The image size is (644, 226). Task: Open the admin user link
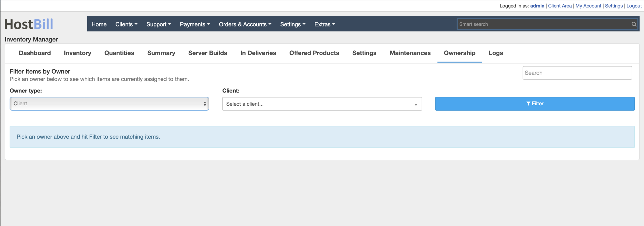point(537,6)
